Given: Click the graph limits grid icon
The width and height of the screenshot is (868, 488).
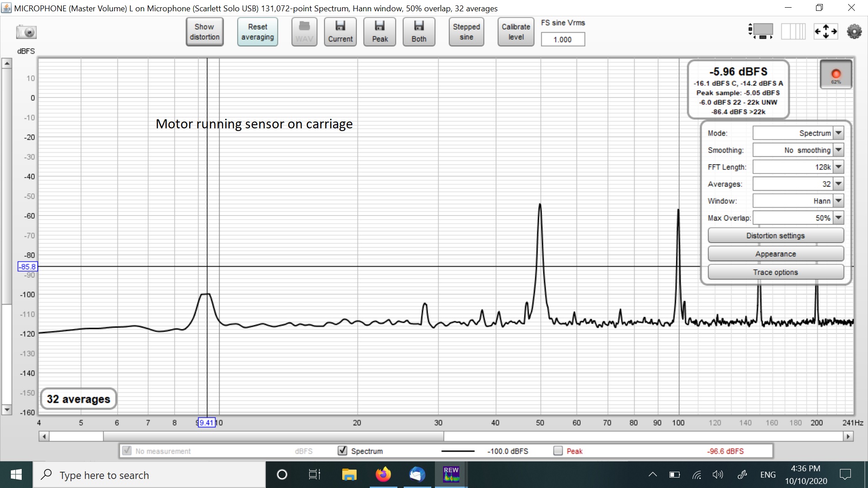Looking at the screenshot, I should coord(793,31).
